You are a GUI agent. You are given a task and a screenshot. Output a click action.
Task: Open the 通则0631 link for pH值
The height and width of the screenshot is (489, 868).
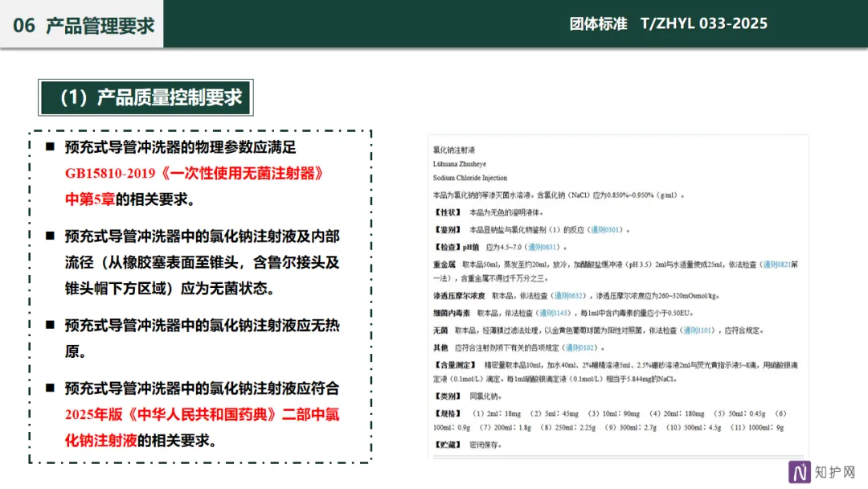click(542, 247)
